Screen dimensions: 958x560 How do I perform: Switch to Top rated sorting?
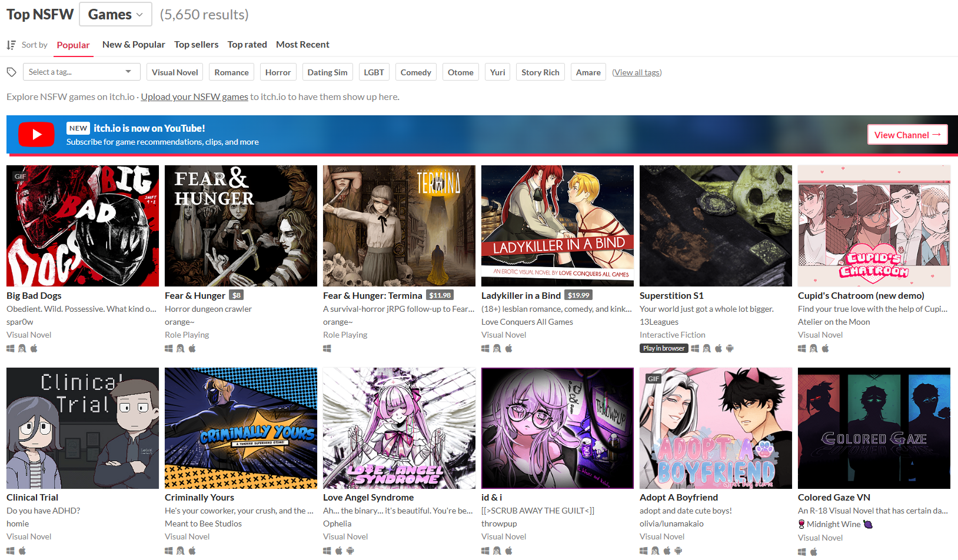pyautogui.click(x=247, y=45)
